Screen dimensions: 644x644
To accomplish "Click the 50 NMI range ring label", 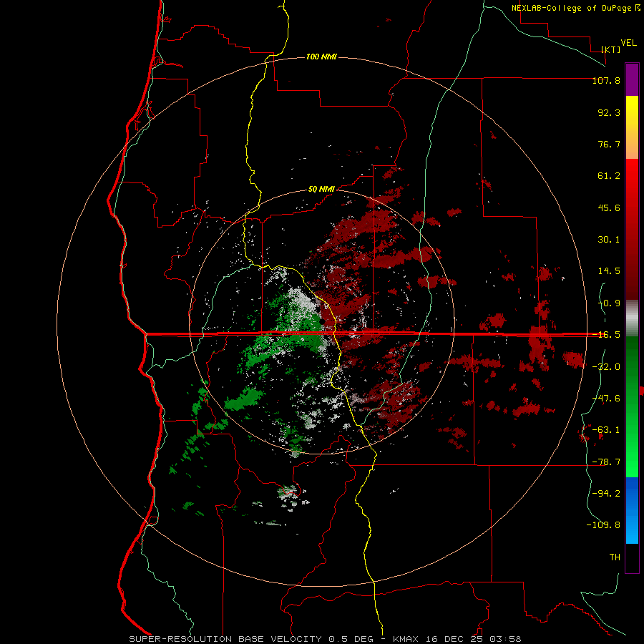I will (321, 190).
